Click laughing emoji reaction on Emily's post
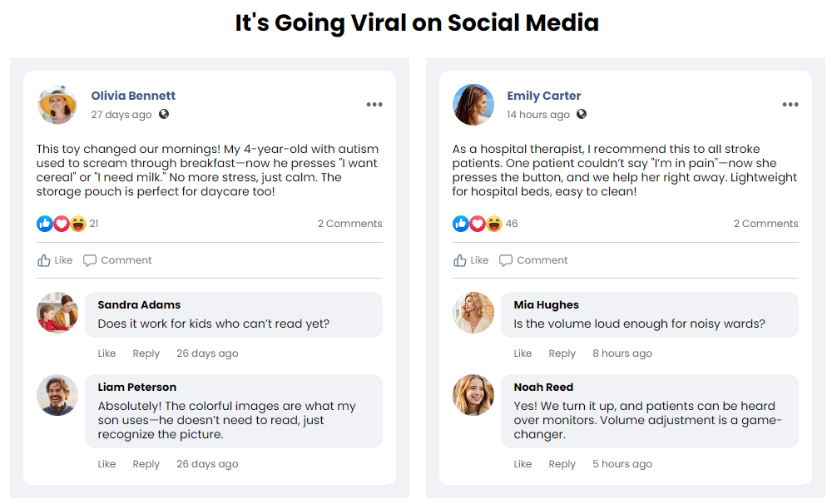Image resolution: width=832 pixels, height=504 pixels. point(494,224)
